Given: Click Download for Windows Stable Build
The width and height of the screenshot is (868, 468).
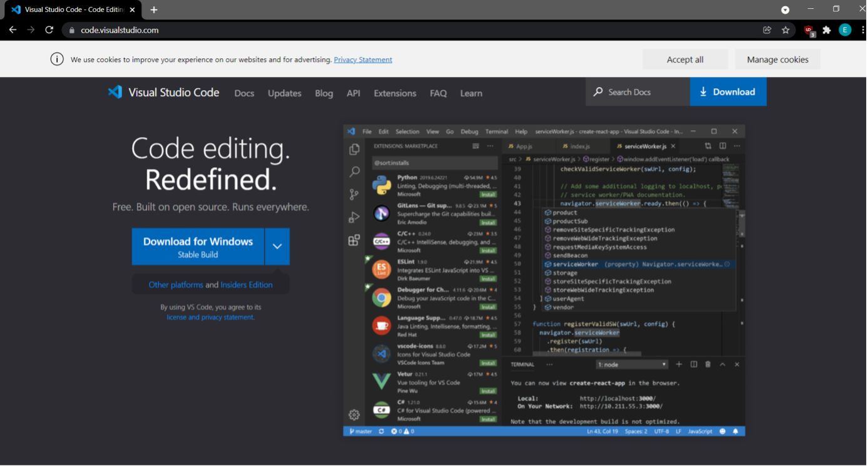Looking at the screenshot, I should tap(198, 247).
